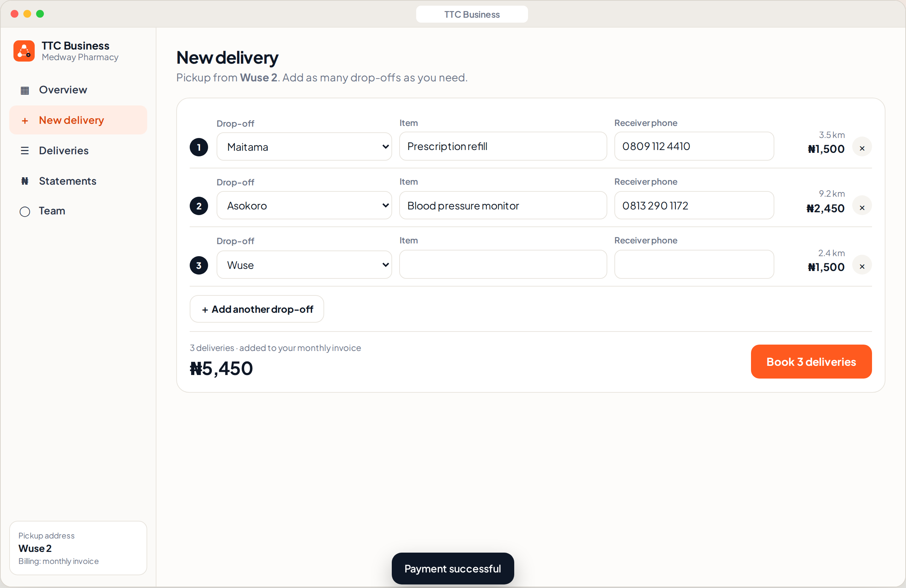The width and height of the screenshot is (906, 588).
Task: Click the Medway Pharmacy subtitle text
Action: (x=80, y=57)
